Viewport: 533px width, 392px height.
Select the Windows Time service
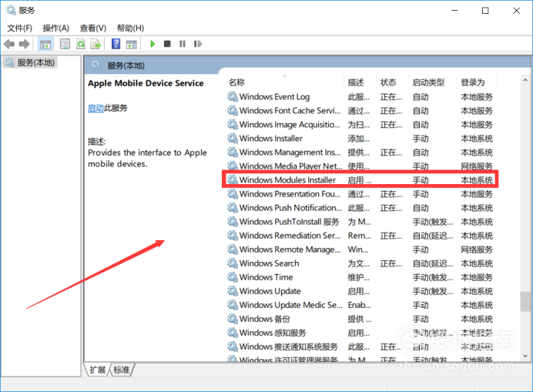tap(360, 277)
